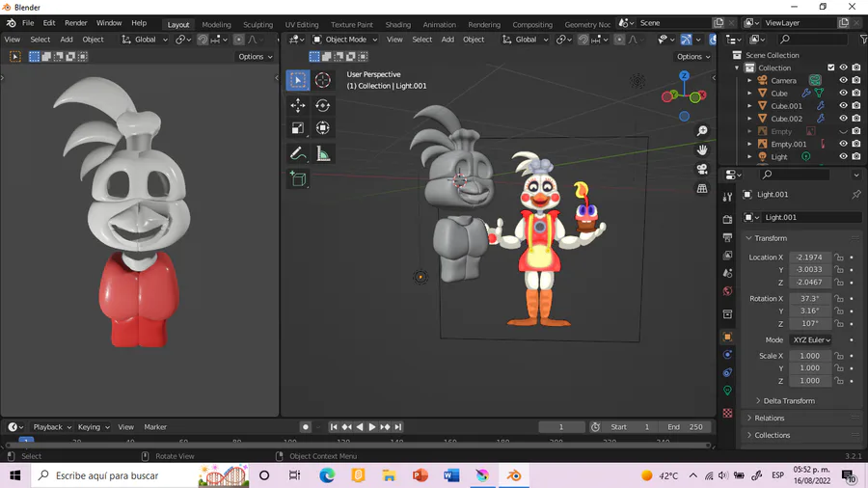The height and width of the screenshot is (488, 868).
Task: Click the Location X value field
Action: click(809, 258)
